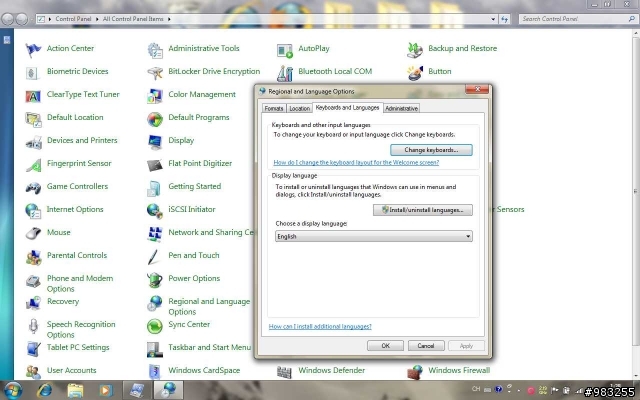
Task: Open 'How can I install additional languages?' link
Action: tap(320, 327)
